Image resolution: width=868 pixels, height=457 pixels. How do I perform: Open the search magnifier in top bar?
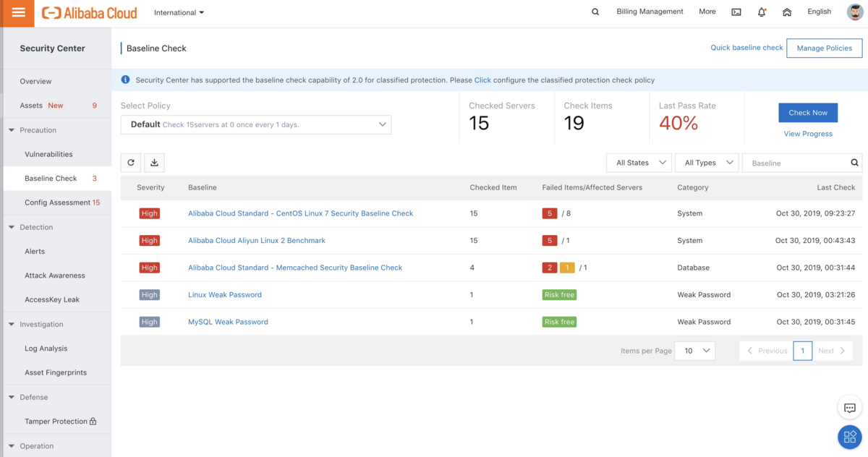pyautogui.click(x=595, y=12)
